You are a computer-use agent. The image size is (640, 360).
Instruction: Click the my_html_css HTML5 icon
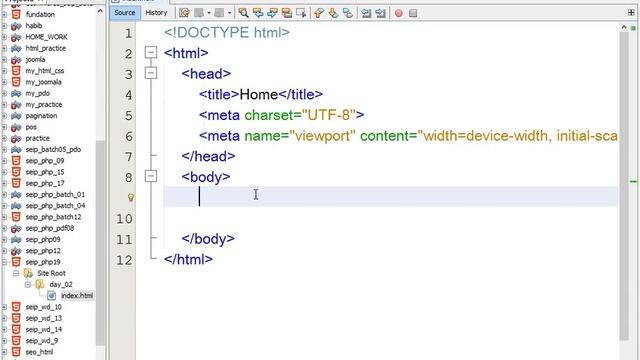[x=16, y=71]
